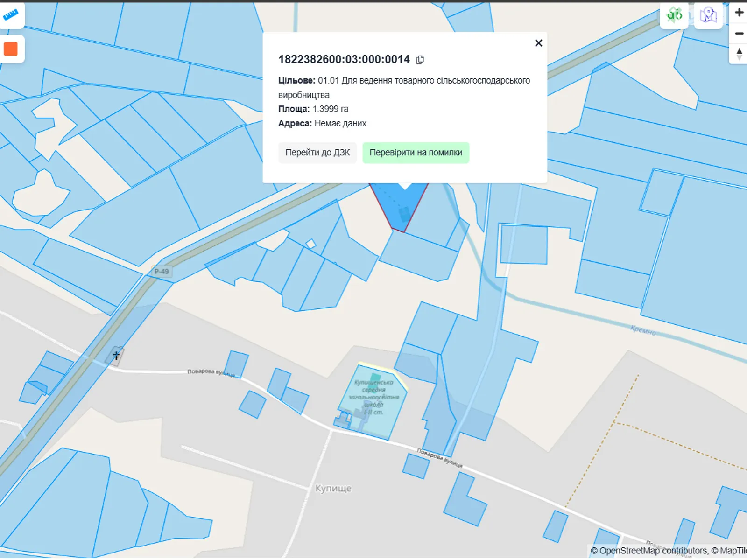The height and width of the screenshot is (560, 747).
Task: Click the 'Перейти до ДЗК' button
Action: coord(317,153)
